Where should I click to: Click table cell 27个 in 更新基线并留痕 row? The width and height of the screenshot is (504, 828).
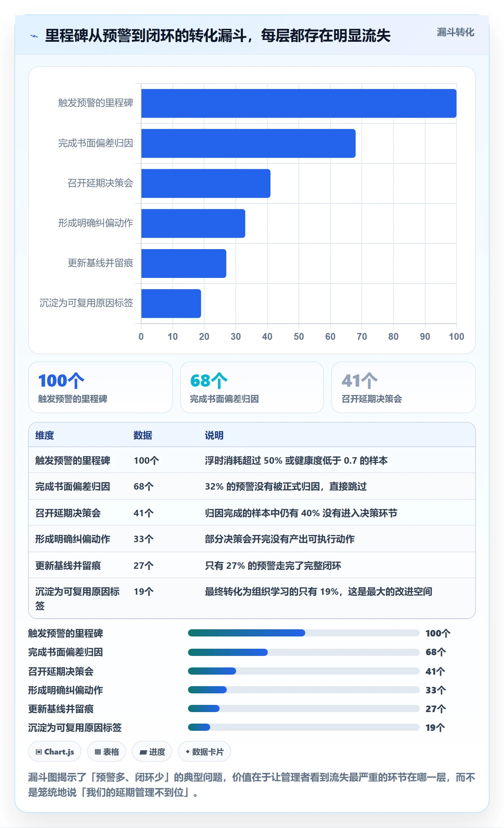tap(144, 566)
